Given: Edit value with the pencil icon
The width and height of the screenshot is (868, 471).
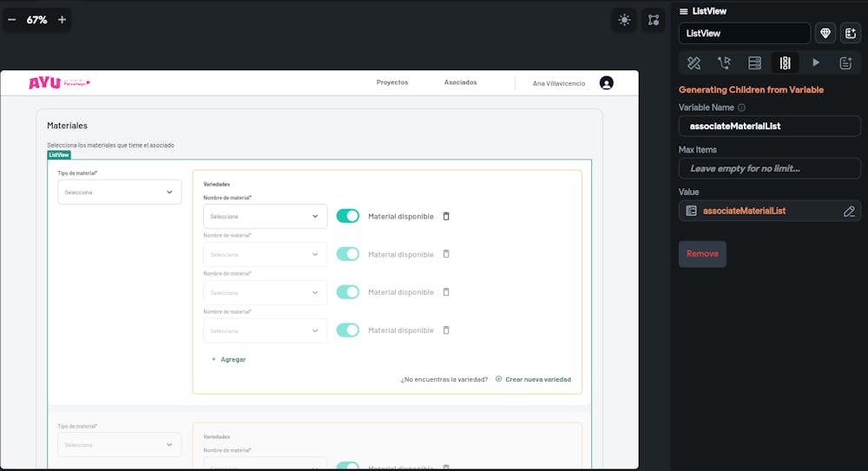Looking at the screenshot, I should 849,212.
